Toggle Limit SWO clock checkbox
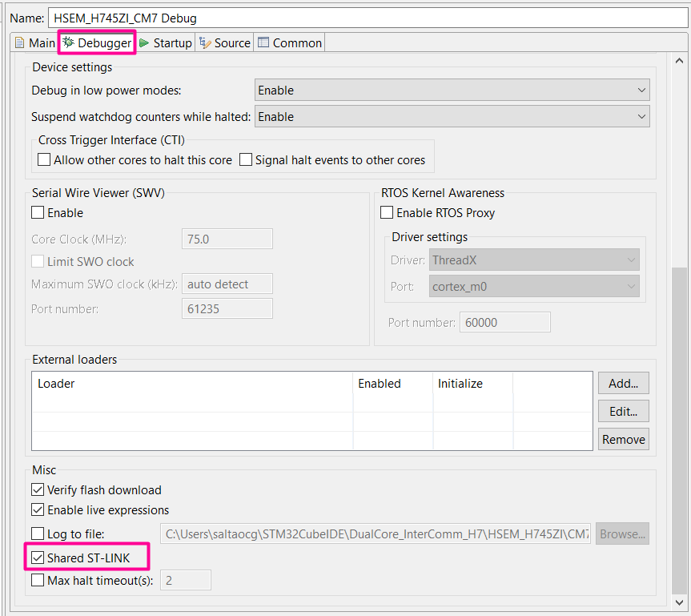The height and width of the screenshot is (616, 691). pos(38,261)
